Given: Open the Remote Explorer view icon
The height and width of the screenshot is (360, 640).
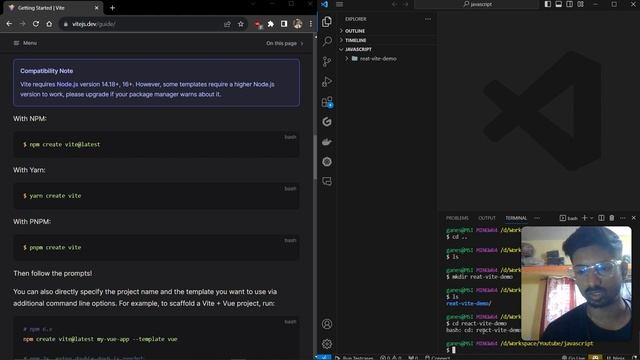Looking at the screenshot, I should (327, 181).
